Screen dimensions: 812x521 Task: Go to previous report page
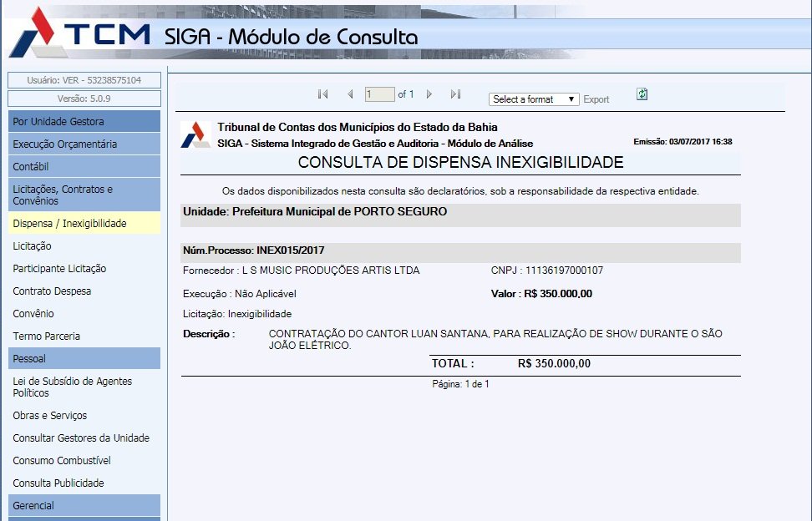tap(350, 95)
